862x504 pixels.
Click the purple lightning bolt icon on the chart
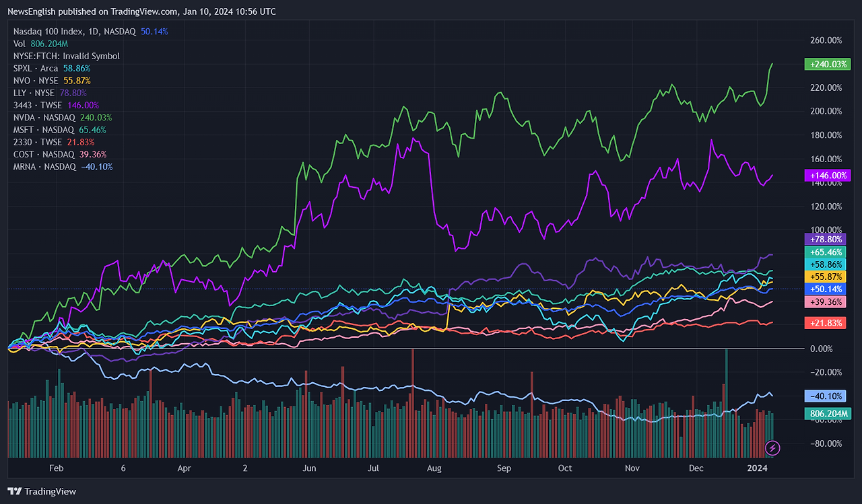point(772,448)
